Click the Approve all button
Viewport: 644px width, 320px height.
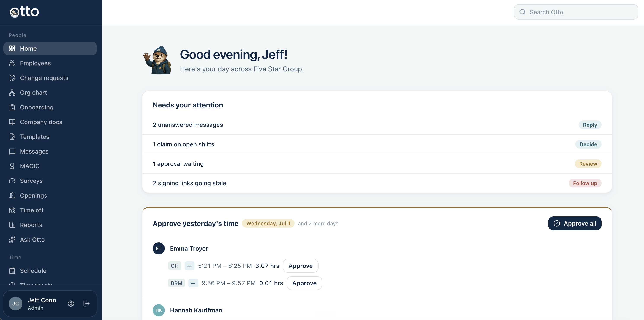click(x=575, y=224)
